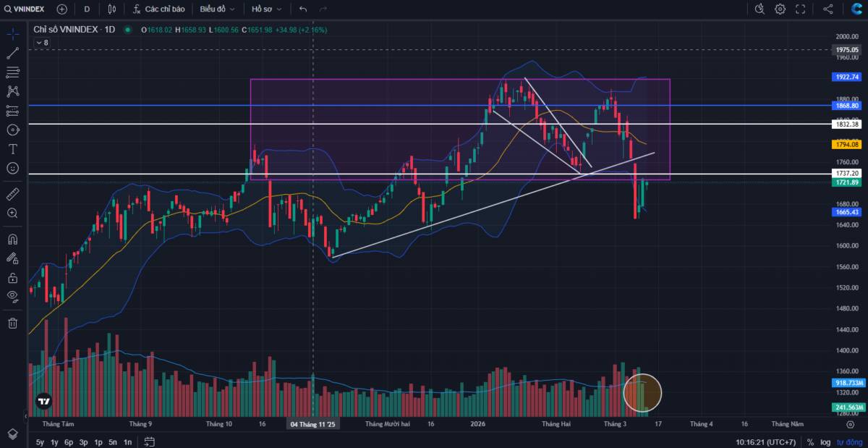Click the Chỉ số VNINDEX · 1D title

coord(75,30)
